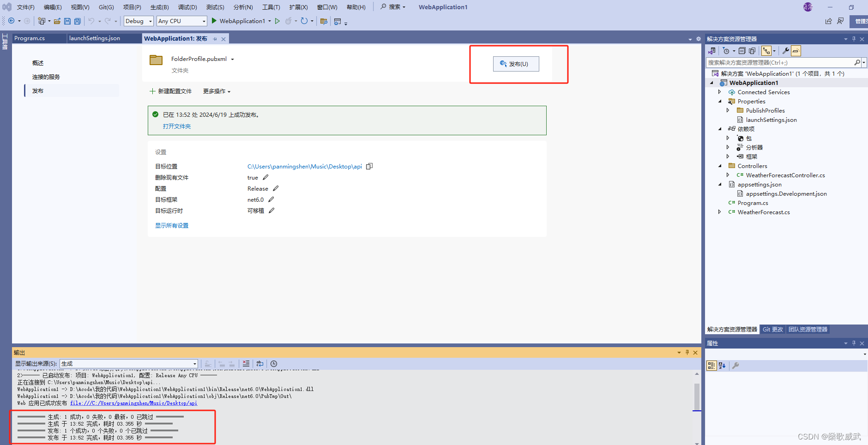
Task: Open the output source 生成 dropdown
Action: click(129, 364)
